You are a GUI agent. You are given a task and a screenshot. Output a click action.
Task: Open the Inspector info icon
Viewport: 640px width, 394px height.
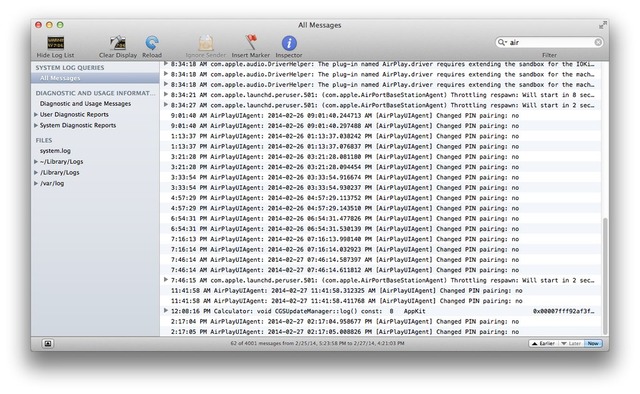point(289,43)
